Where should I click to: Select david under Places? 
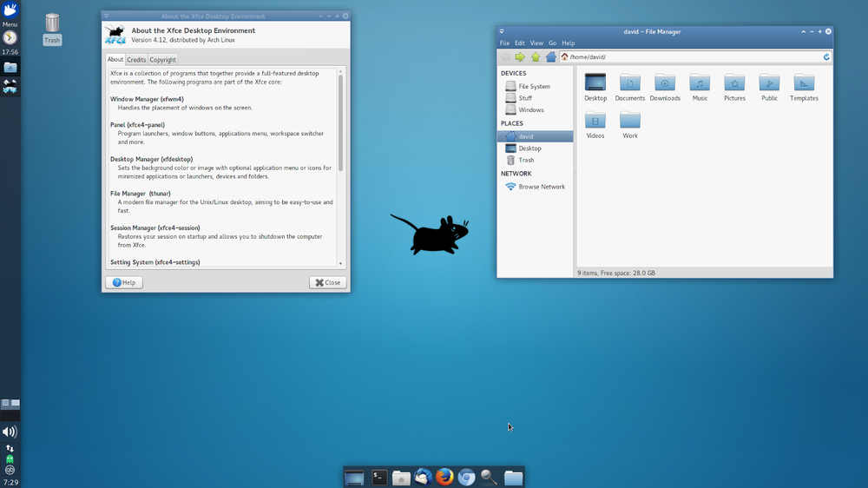click(x=535, y=136)
